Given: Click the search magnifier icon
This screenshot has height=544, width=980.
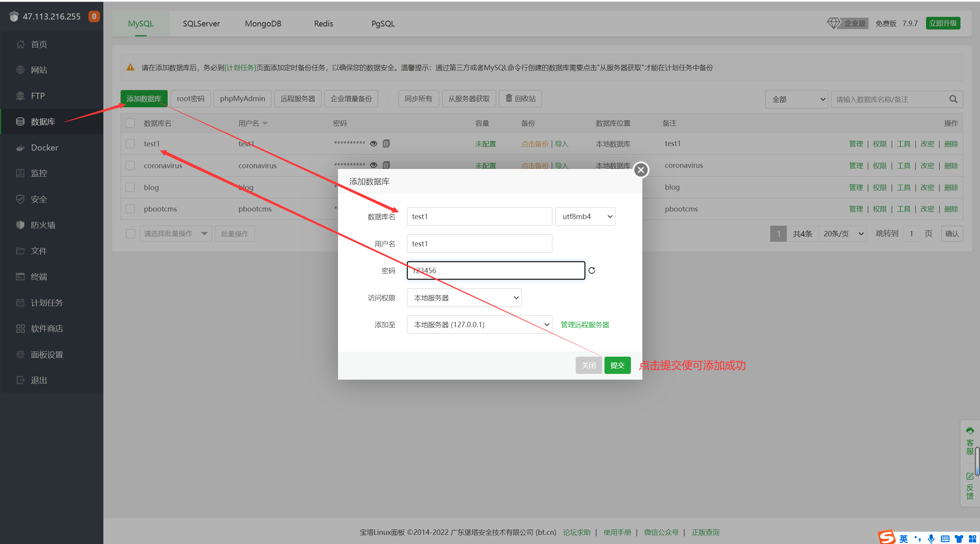Looking at the screenshot, I should point(953,99).
